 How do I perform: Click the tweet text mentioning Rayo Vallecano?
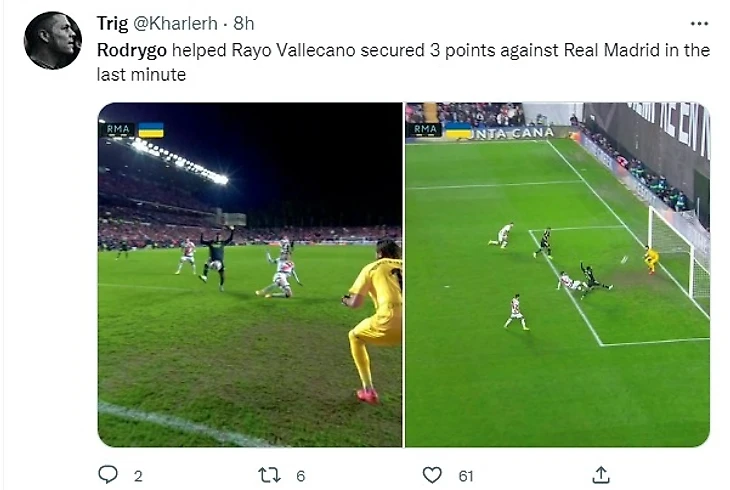coord(403,62)
